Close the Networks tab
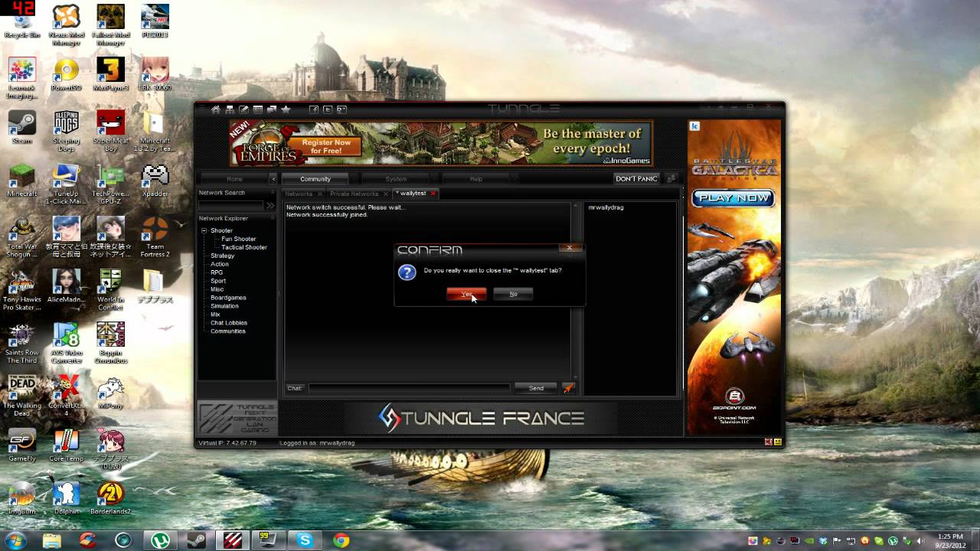 pyautogui.click(x=320, y=194)
